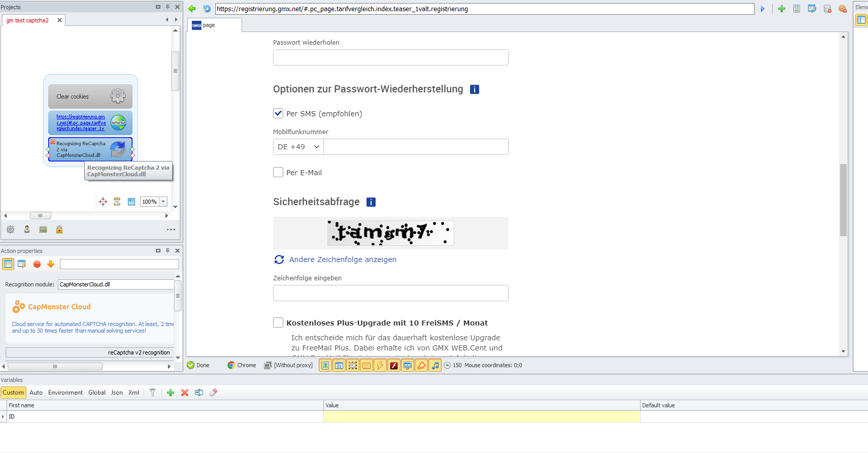868x453 pixels.
Task: Focus the Mobilfunknummer input field
Action: [x=416, y=147]
